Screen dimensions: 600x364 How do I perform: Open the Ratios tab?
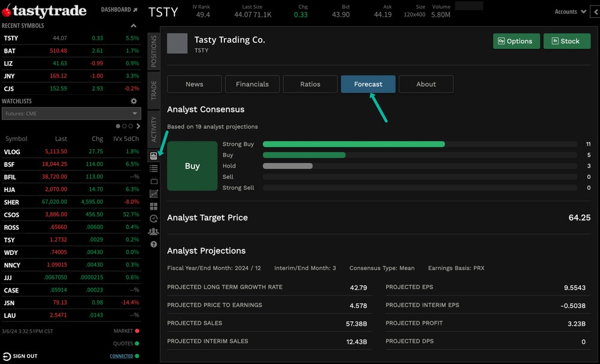310,84
